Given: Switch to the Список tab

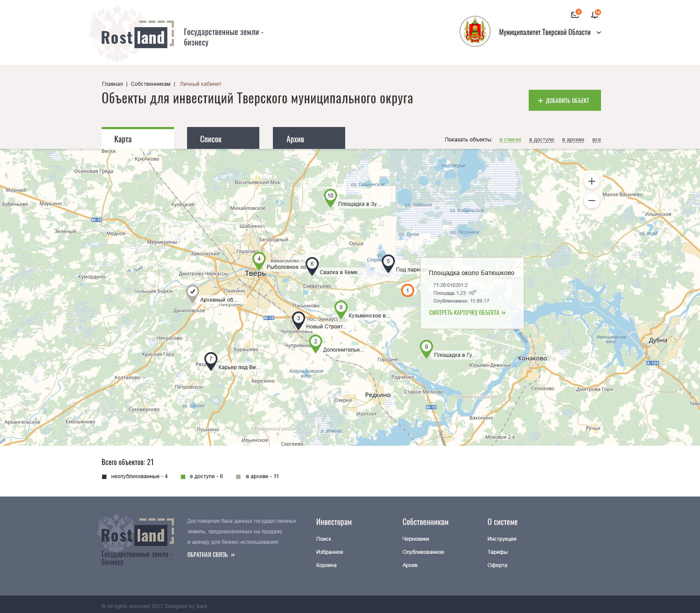Looking at the screenshot, I should (x=223, y=138).
